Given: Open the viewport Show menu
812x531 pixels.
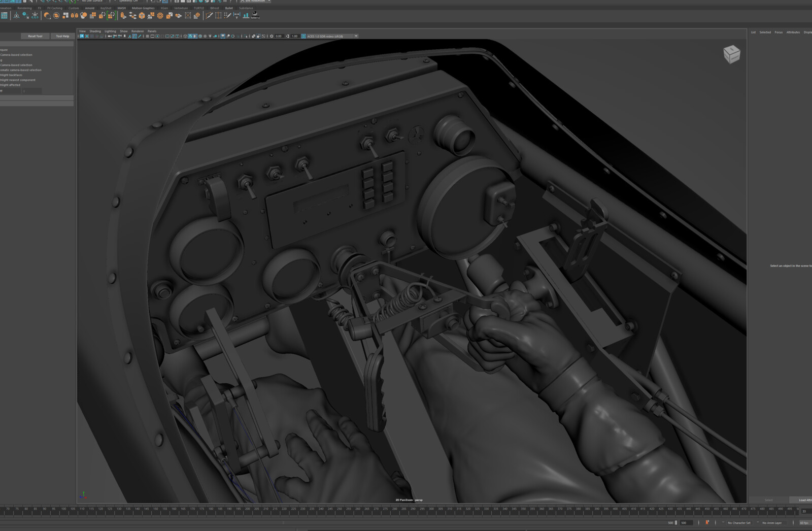Looking at the screenshot, I should (x=124, y=31).
